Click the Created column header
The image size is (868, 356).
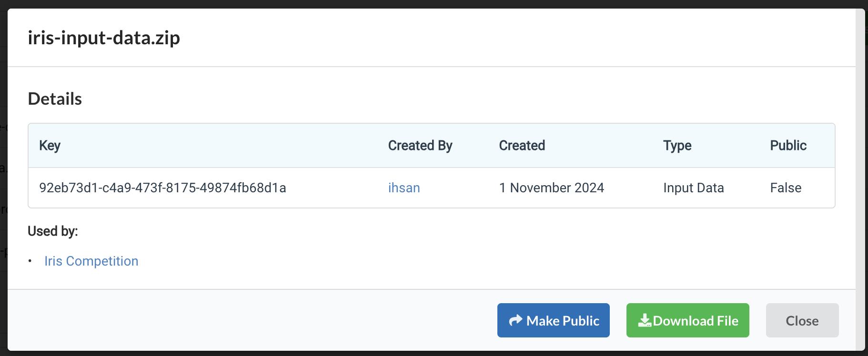[522, 146]
